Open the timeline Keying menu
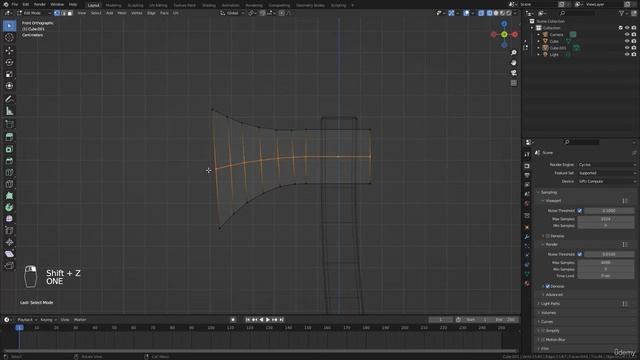 48,320
